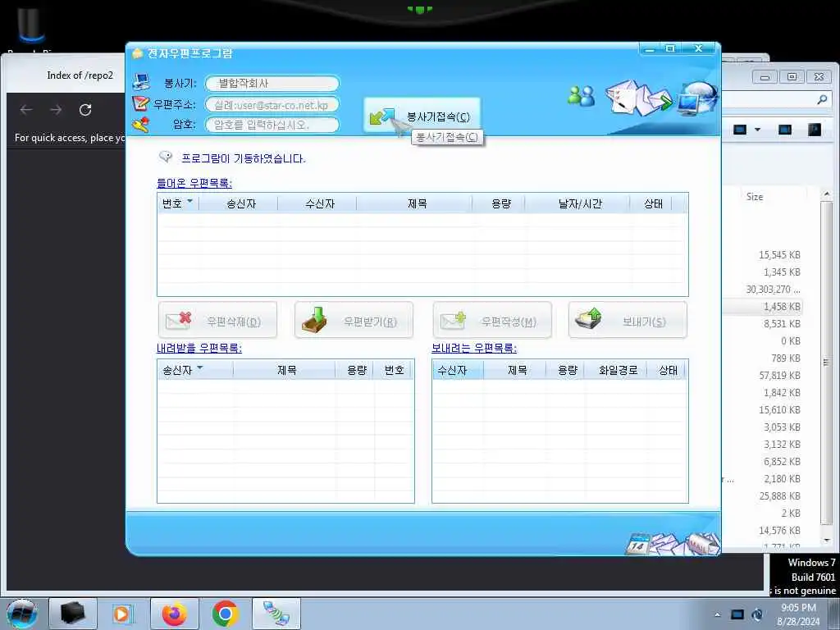Click the envelopes with green arrow icon
840x630 pixels.
(638, 98)
